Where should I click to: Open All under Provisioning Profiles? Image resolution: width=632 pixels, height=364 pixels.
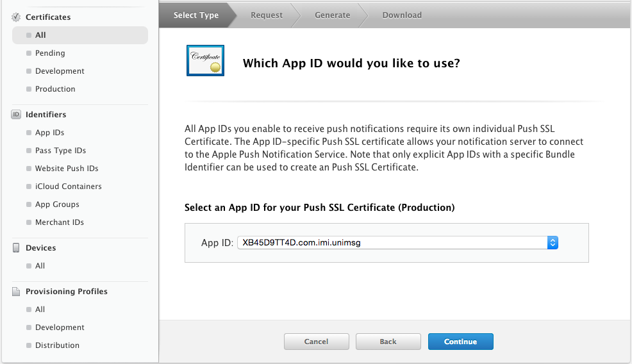[40, 309]
